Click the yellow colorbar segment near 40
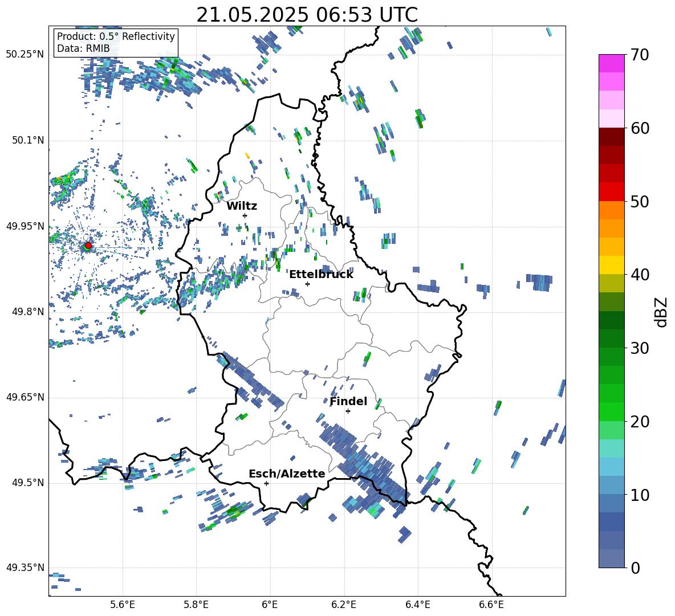Viewport: 675px width, 616px height. (x=611, y=265)
